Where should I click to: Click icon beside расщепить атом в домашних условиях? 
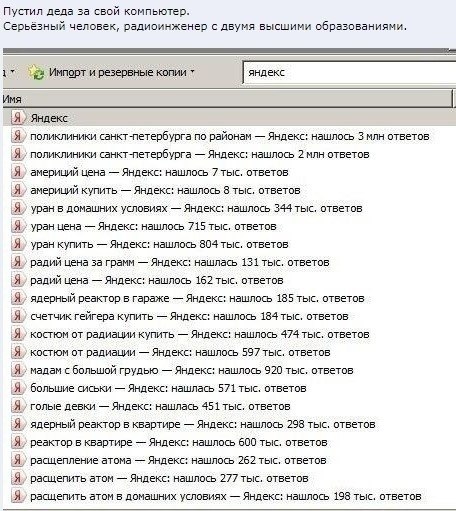point(18,496)
